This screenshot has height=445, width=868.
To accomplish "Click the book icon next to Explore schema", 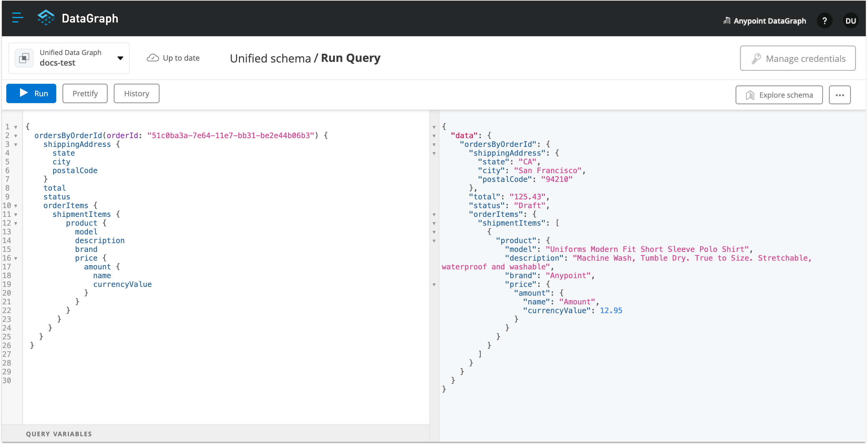I will click(750, 95).
